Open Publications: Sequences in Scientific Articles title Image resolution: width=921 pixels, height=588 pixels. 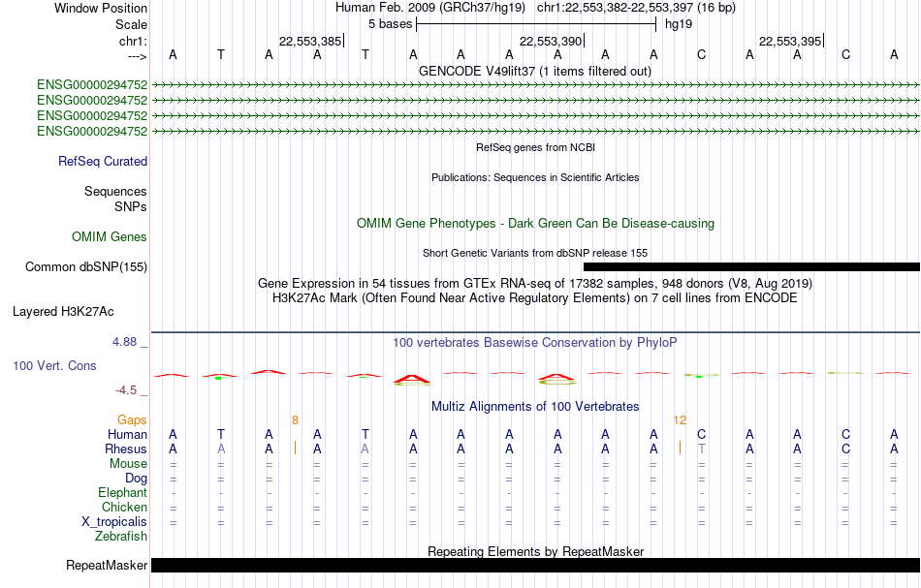point(535,177)
